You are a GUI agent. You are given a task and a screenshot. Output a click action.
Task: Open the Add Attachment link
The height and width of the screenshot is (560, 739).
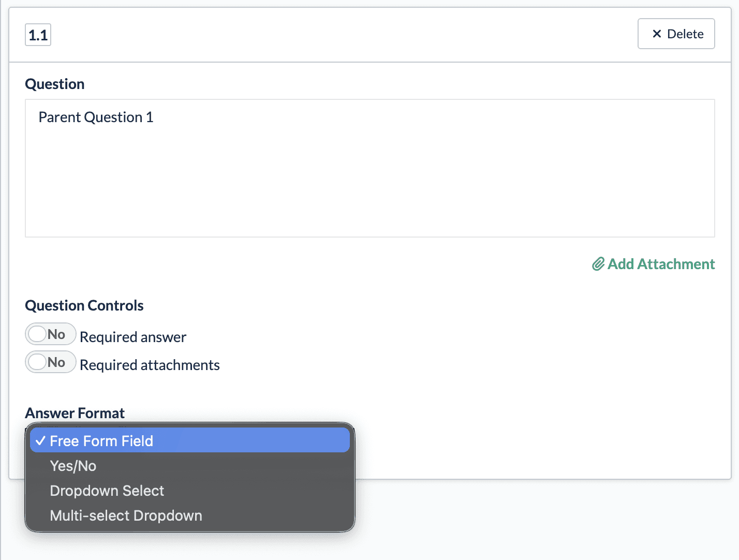point(661,264)
